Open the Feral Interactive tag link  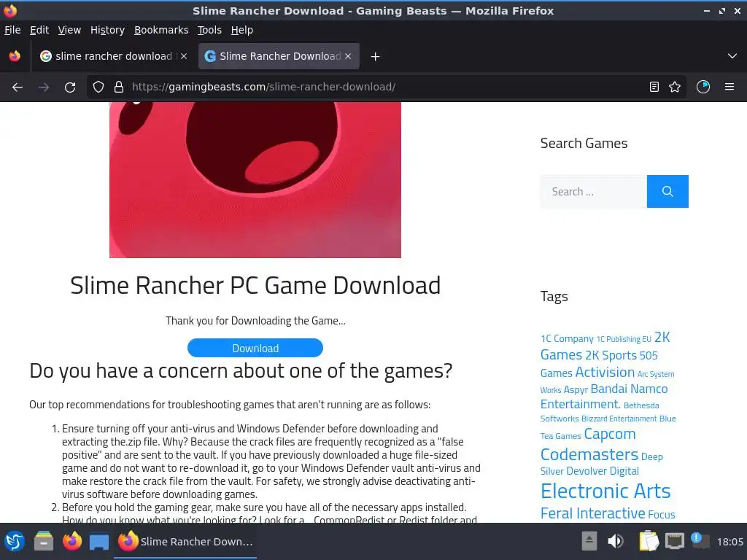coord(592,513)
